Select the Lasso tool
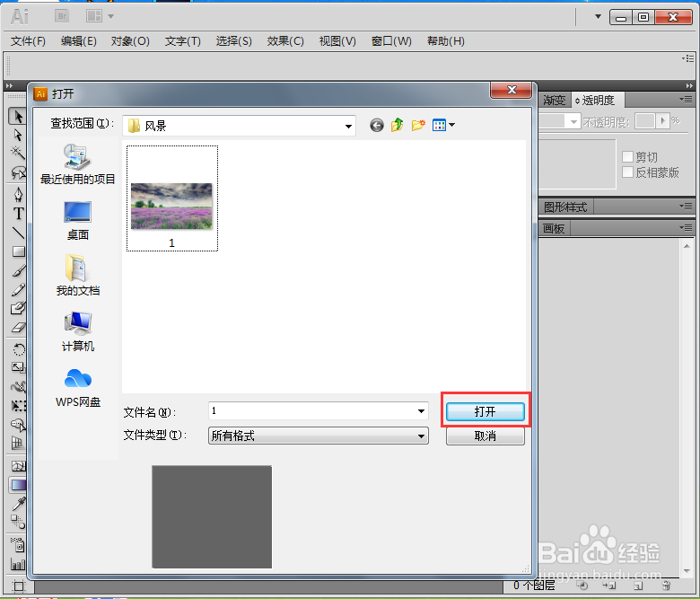 pos(18,172)
